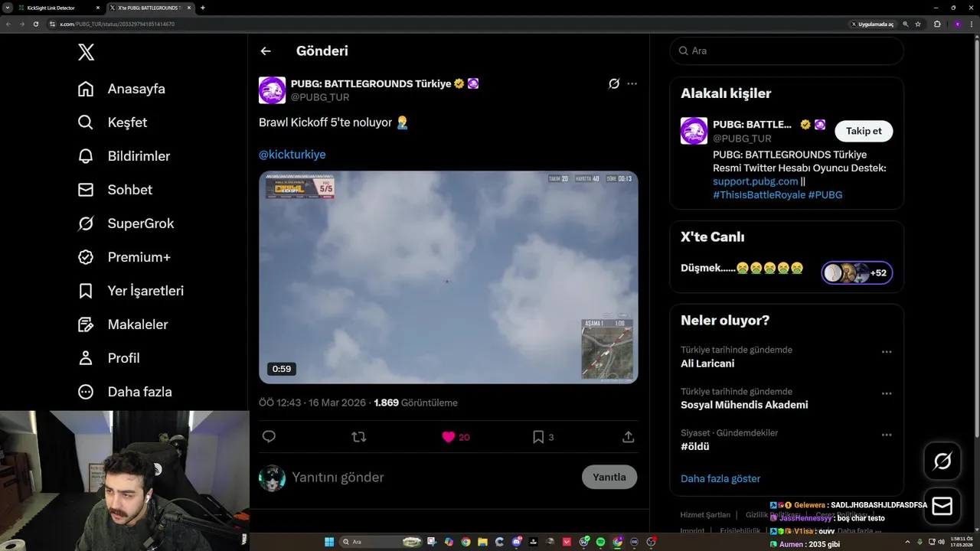This screenshot has height=551, width=980.
Task: Bookmark this page with star icon
Action: pyautogui.click(x=918, y=24)
